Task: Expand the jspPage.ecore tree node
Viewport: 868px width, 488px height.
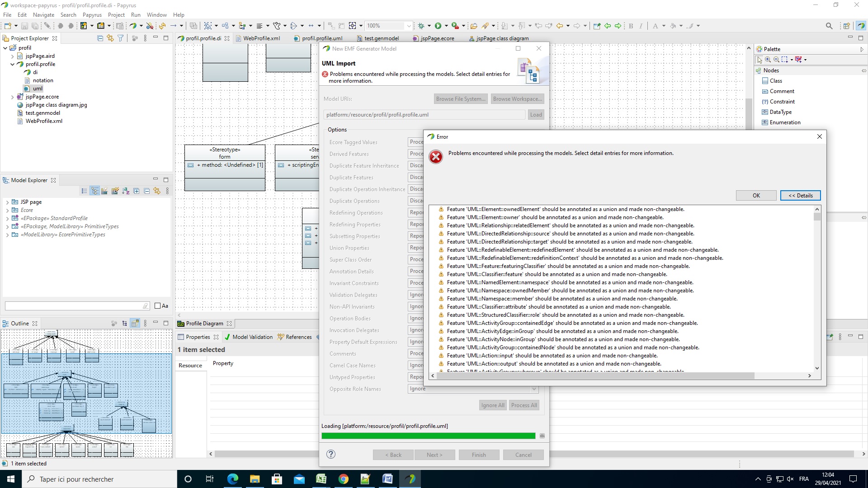Action: [12, 97]
